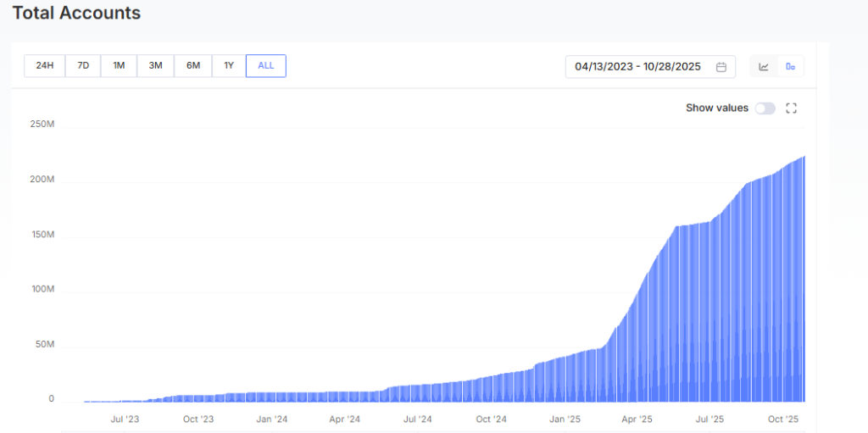The width and height of the screenshot is (868, 433).
Task: Open chart in fullscreen mode
Action: tap(792, 108)
